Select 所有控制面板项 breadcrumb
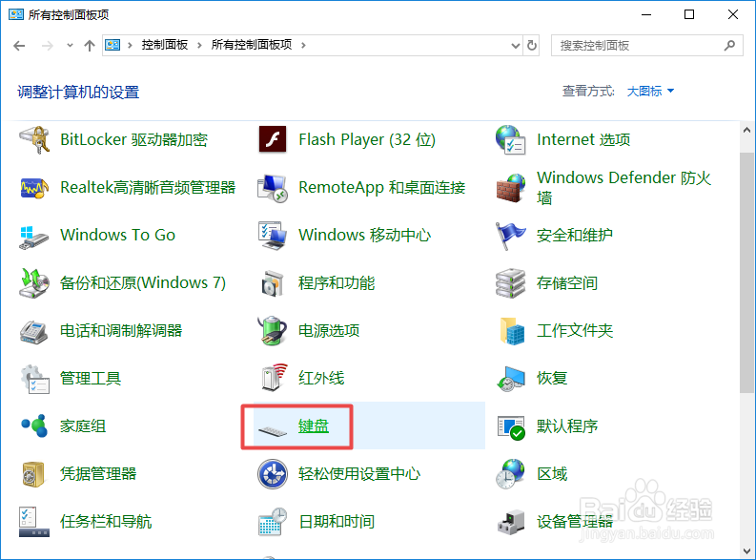 click(x=251, y=45)
